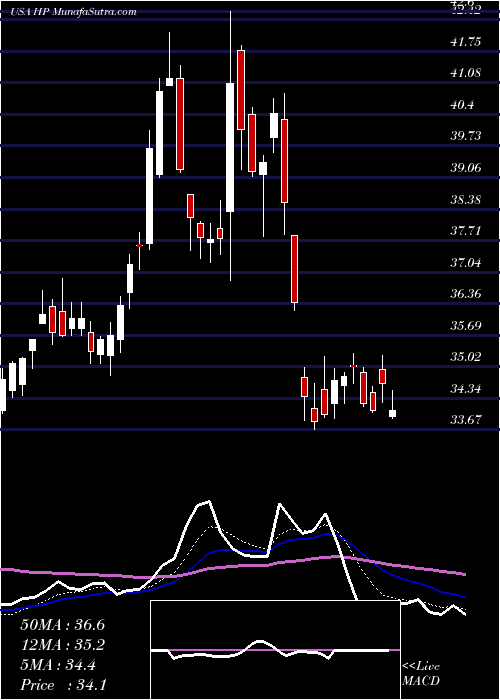
Task: Click the 50MA : 36.6 readout
Action: 62,625
